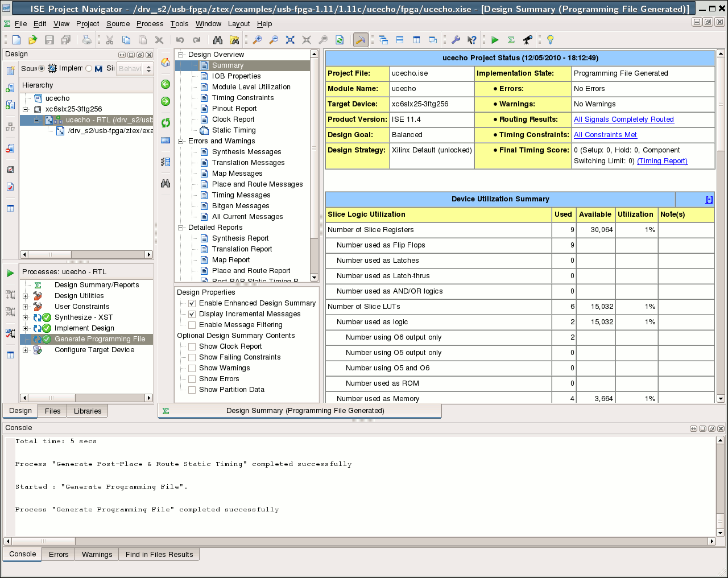The width and height of the screenshot is (728, 578).
Task: Expand the Synthesize - XST process
Action: coord(25,317)
